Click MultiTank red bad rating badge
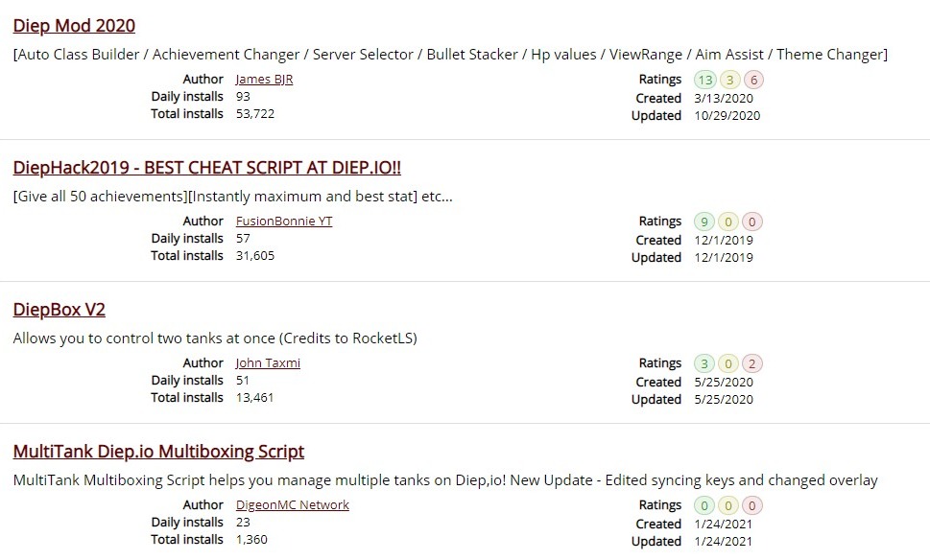 [752, 506]
